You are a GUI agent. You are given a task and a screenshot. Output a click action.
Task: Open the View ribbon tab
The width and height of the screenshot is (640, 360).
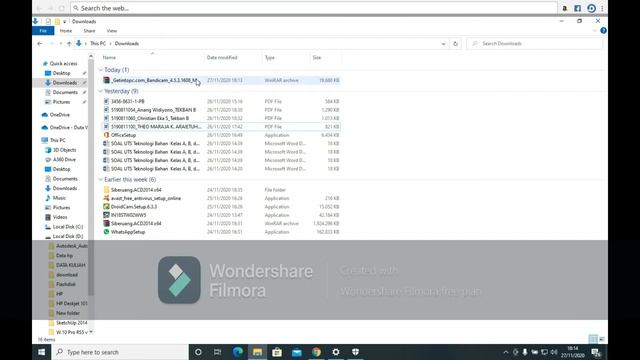click(111, 31)
